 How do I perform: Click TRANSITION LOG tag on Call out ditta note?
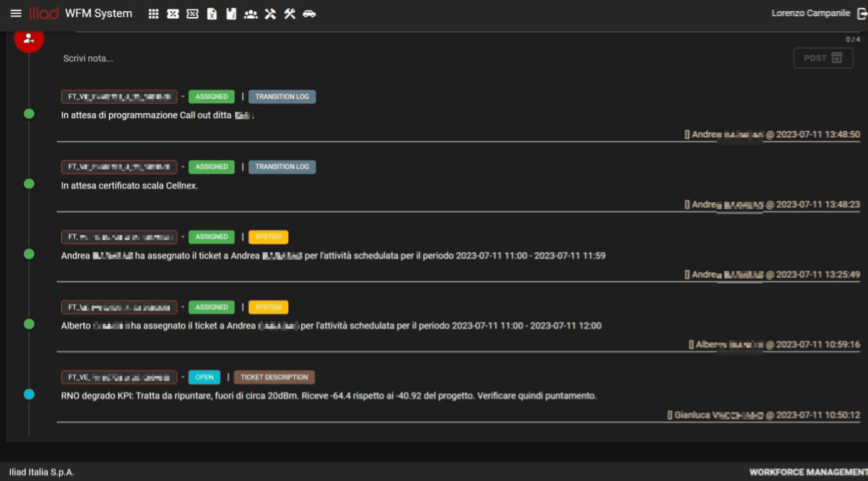click(282, 96)
